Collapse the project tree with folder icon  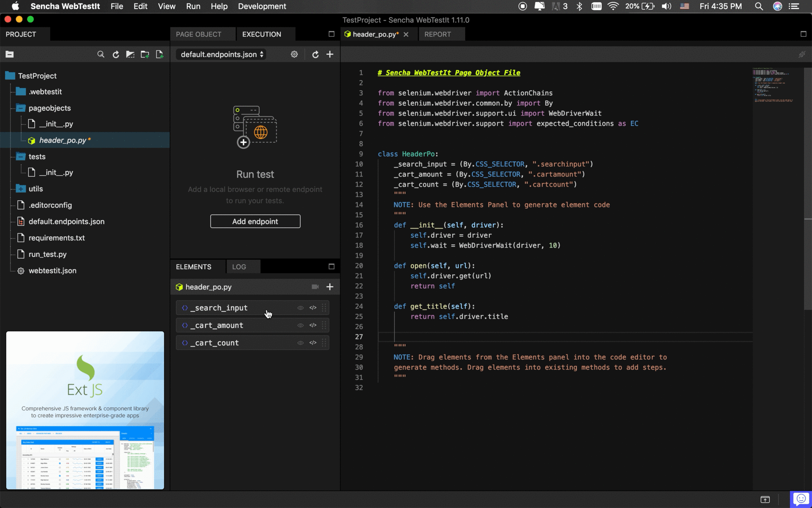(x=10, y=54)
